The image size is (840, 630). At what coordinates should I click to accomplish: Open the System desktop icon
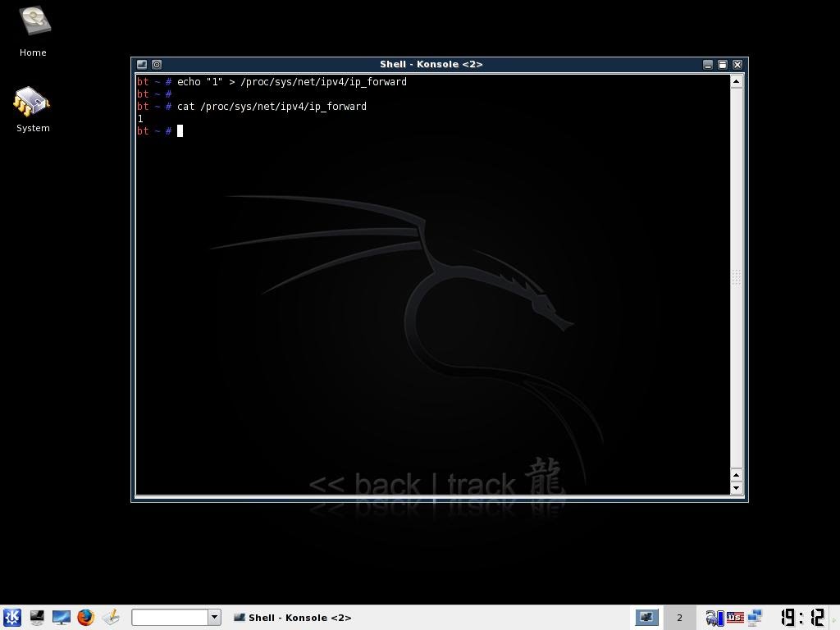point(33,104)
